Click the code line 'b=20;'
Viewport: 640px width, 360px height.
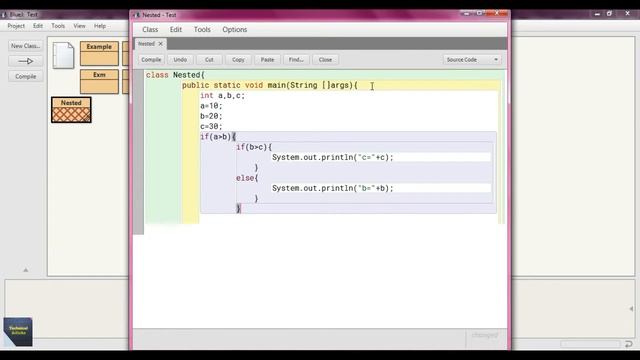[211, 116]
